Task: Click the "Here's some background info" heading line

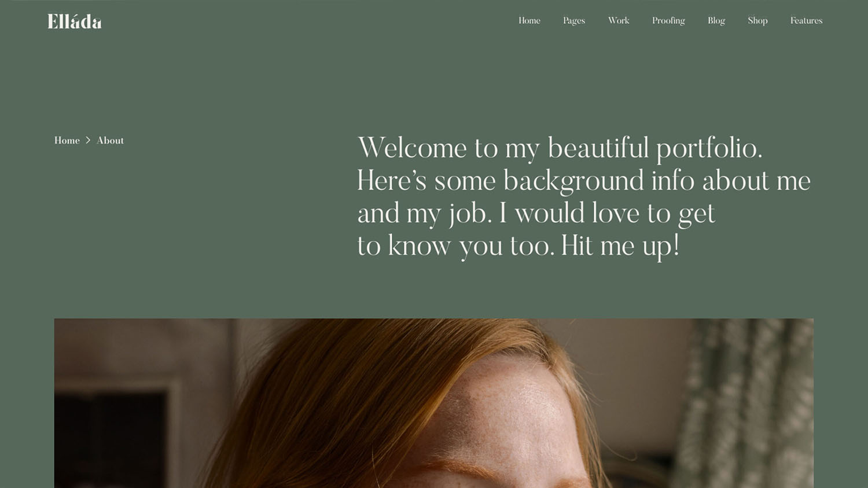Action: pos(583,181)
